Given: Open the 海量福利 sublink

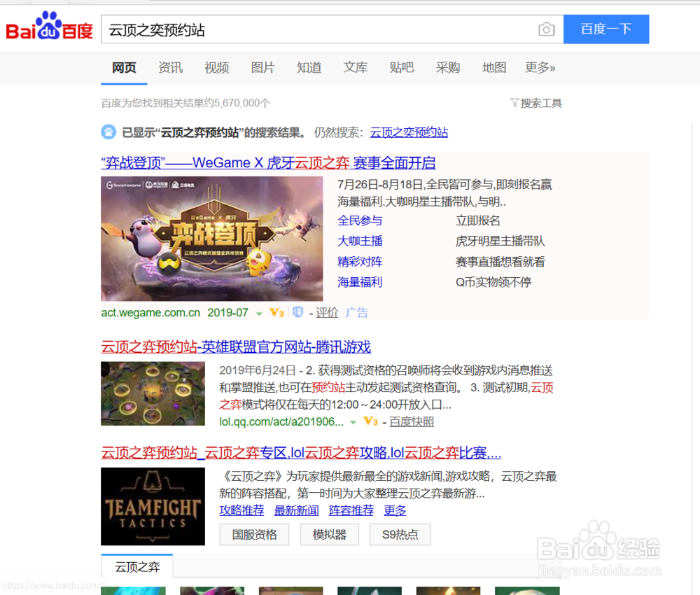Looking at the screenshot, I should coord(360,282).
